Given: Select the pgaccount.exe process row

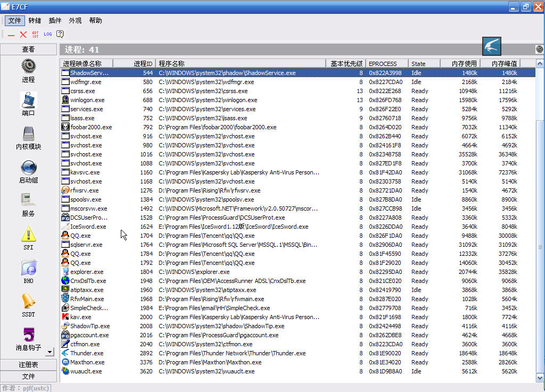Looking at the screenshot, I should 298,335.
